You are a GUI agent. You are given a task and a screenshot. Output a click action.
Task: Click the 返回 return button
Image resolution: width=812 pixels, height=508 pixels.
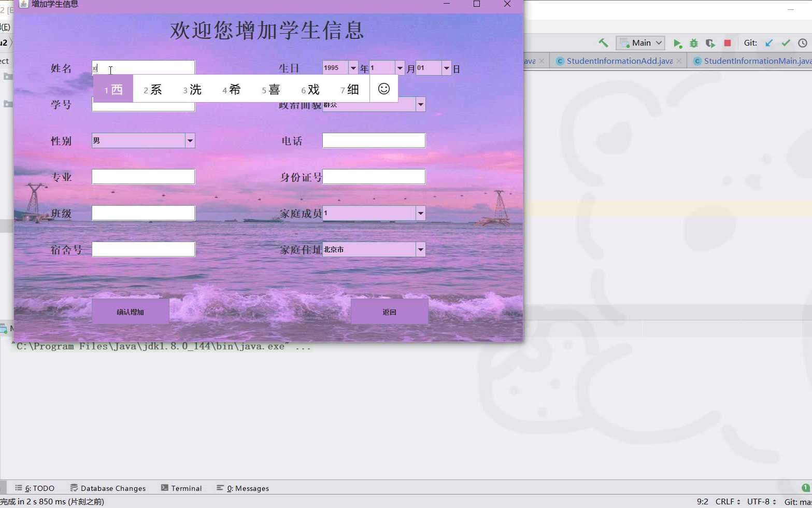point(390,312)
